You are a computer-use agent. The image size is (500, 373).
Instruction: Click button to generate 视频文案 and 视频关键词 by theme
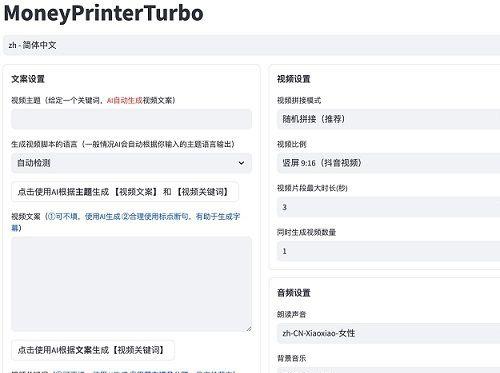pos(125,192)
